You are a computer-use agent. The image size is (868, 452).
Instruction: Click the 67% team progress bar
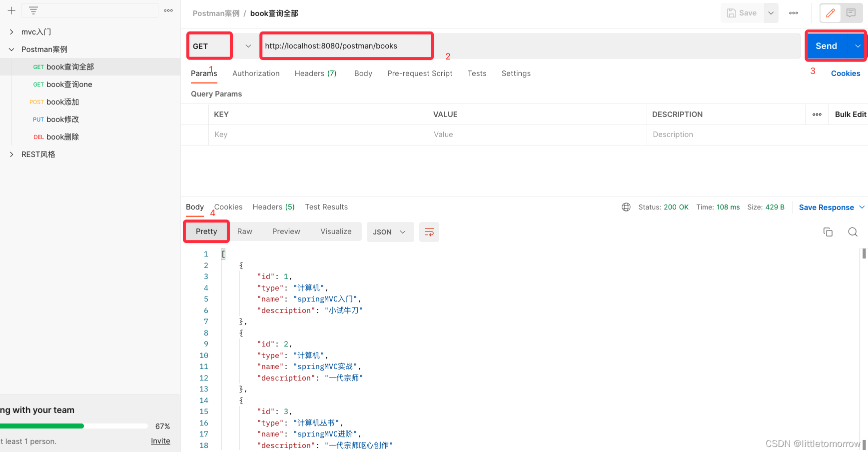pos(73,426)
